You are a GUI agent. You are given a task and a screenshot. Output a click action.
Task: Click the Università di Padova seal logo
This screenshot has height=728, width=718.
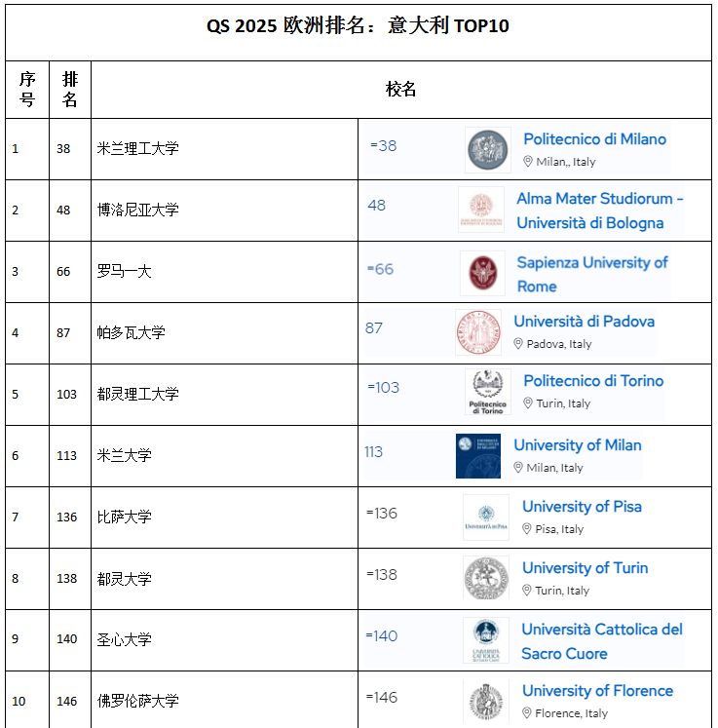click(478, 332)
